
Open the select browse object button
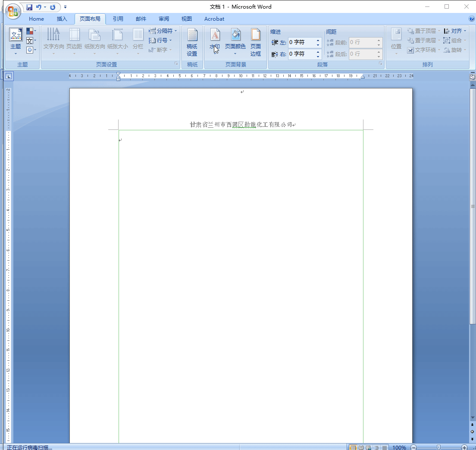point(473,432)
